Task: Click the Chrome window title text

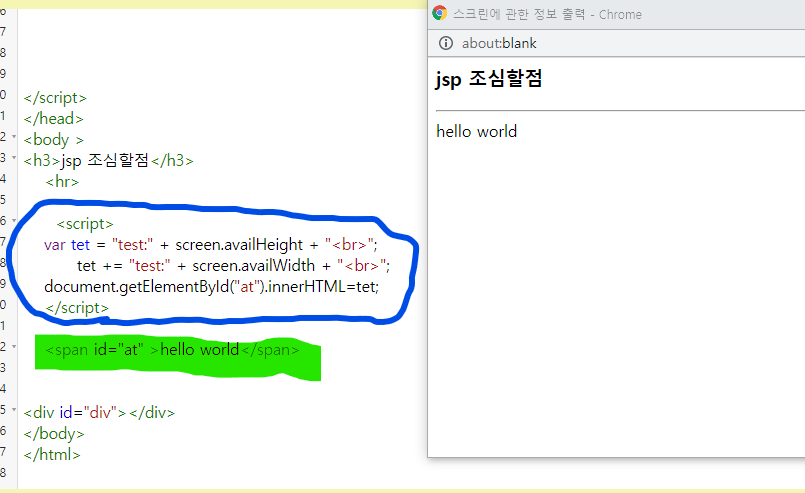Action: click(x=547, y=14)
